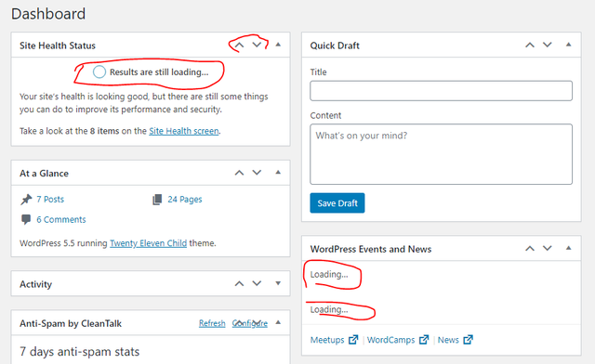
Task: Click the external link icon beside News
Action: click(x=469, y=340)
